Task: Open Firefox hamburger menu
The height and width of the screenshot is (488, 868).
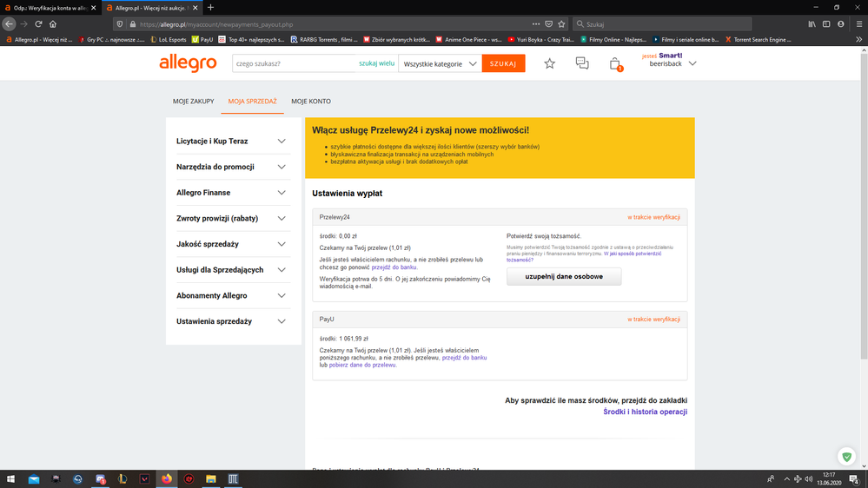Action: 859,23
